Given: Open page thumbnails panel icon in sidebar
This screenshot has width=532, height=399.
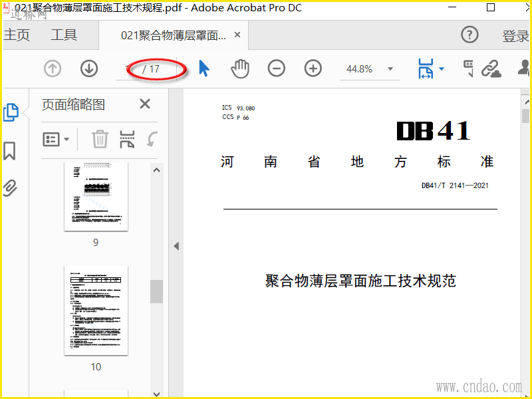Looking at the screenshot, I should pos(11,112).
